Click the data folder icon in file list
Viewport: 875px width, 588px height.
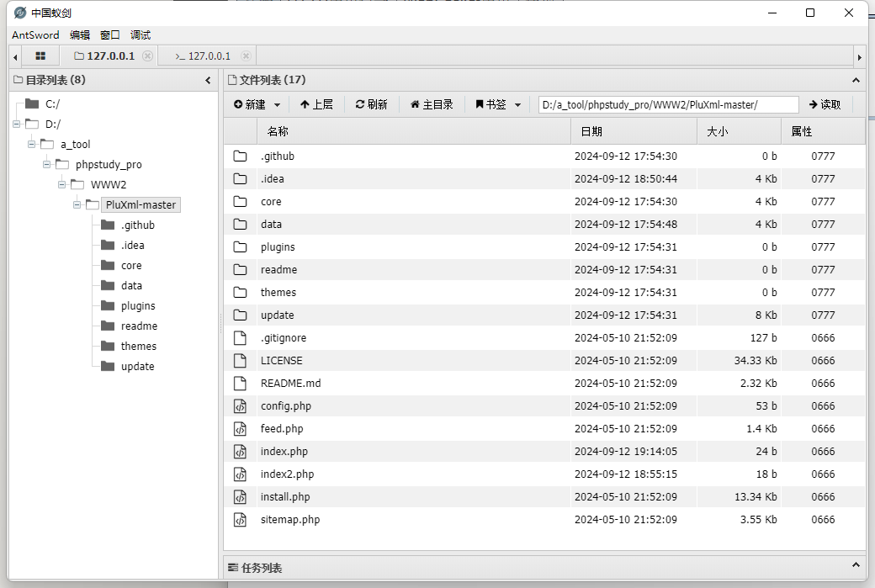pyautogui.click(x=240, y=225)
